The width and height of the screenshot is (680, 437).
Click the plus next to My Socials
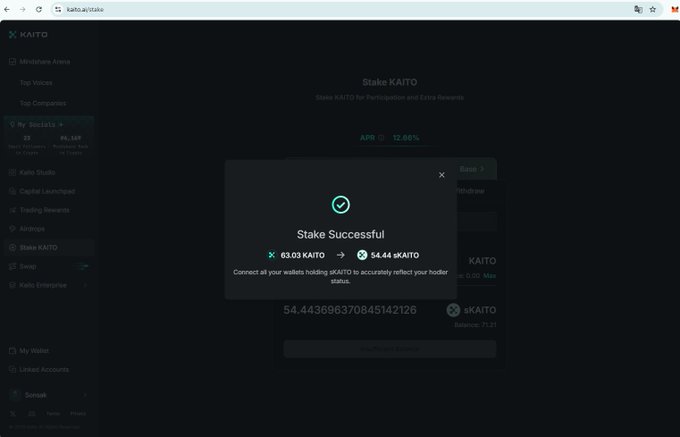pyautogui.click(x=61, y=125)
